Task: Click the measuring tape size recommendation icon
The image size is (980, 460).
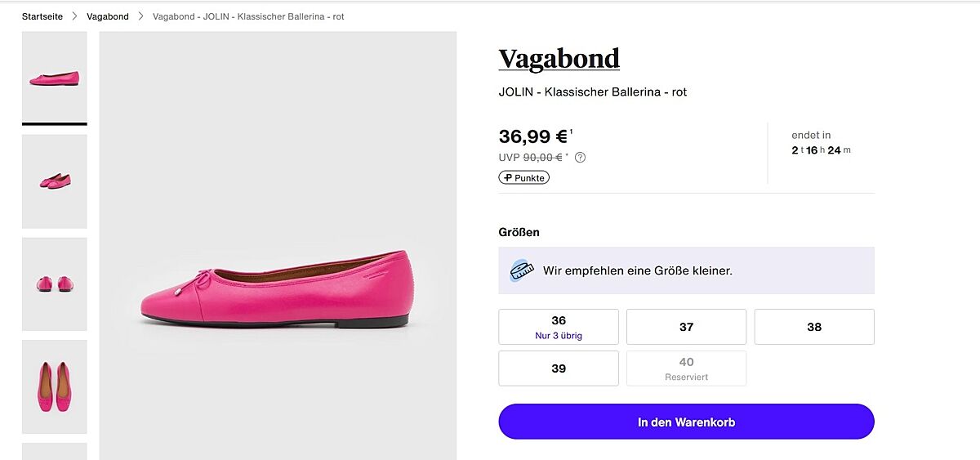Action: pyautogui.click(x=520, y=270)
